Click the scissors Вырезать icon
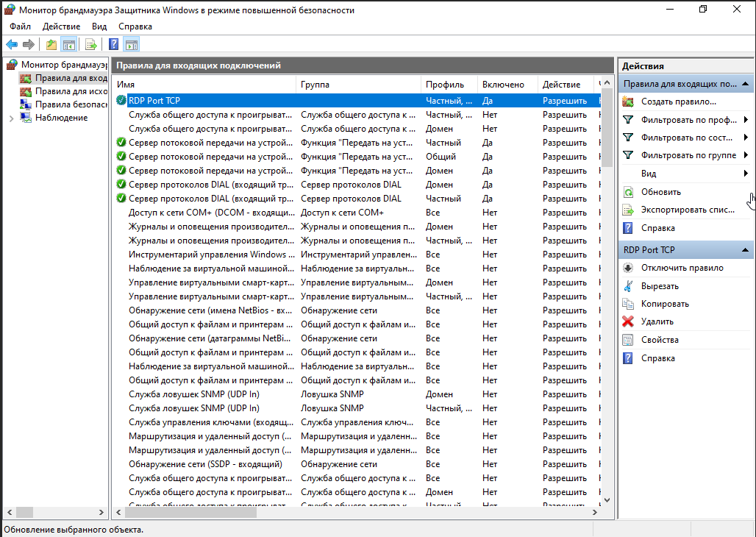The height and width of the screenshot is (537, 756). [x=628, y=286]
